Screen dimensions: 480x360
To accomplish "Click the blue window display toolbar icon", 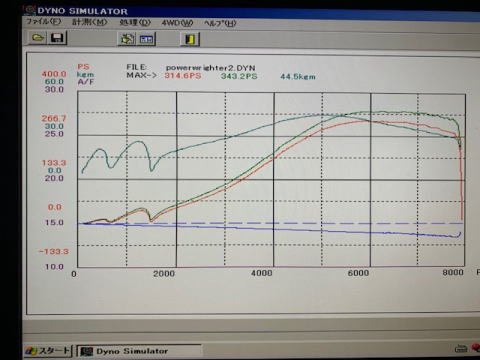I will point(147,39).
